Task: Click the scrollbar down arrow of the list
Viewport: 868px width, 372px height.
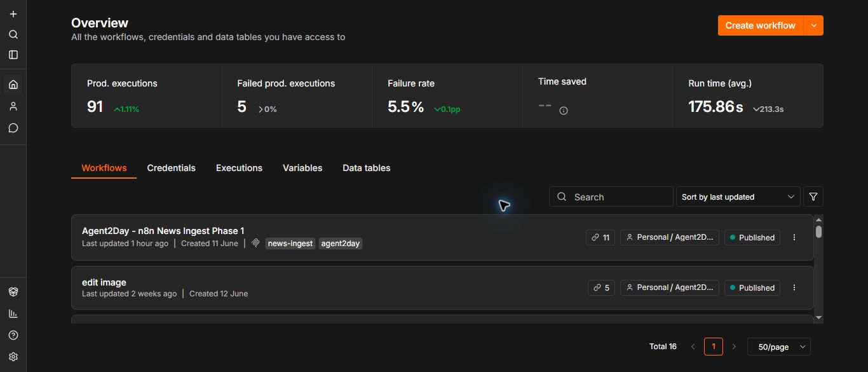Action: tap(818, 317)
